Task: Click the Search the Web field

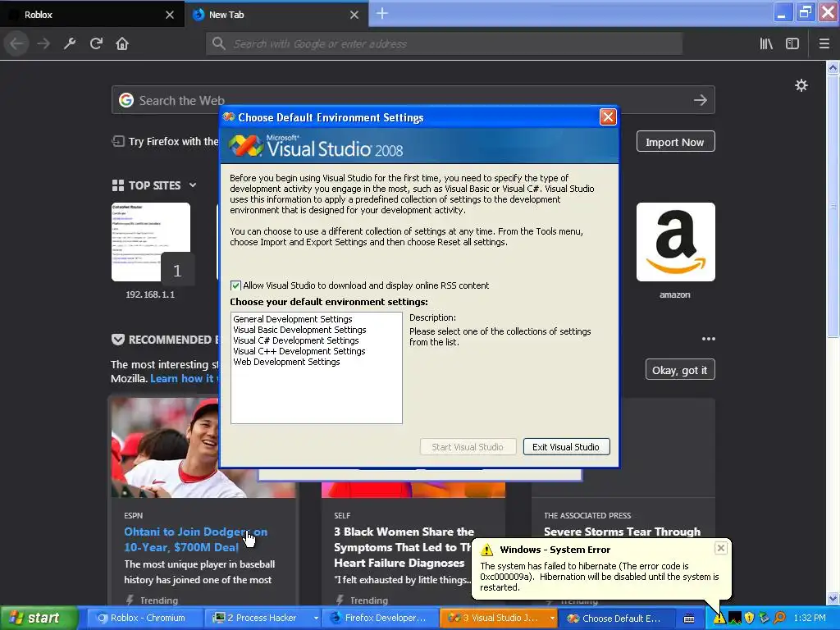Action: 413,100
